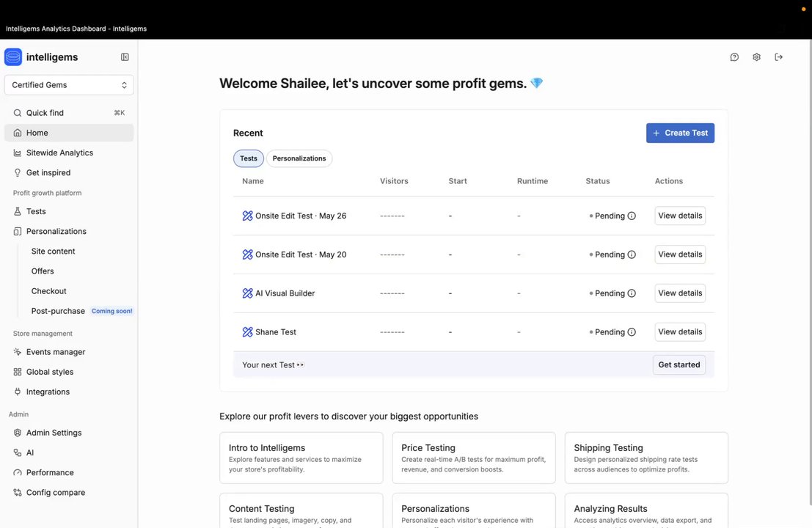The height and width of the screenshot is (528, 812).
Task: Click the Performance gauge icon
Action: [x=18, y=472]
